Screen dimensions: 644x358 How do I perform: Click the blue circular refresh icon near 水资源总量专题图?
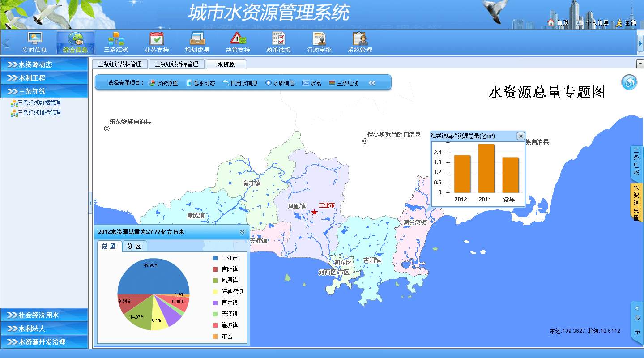tap(629, 83)
